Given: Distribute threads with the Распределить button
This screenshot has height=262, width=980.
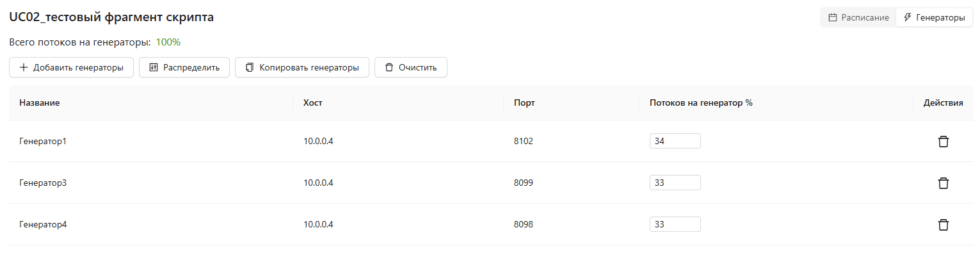Looking at the screenshot, I should 184,67.
